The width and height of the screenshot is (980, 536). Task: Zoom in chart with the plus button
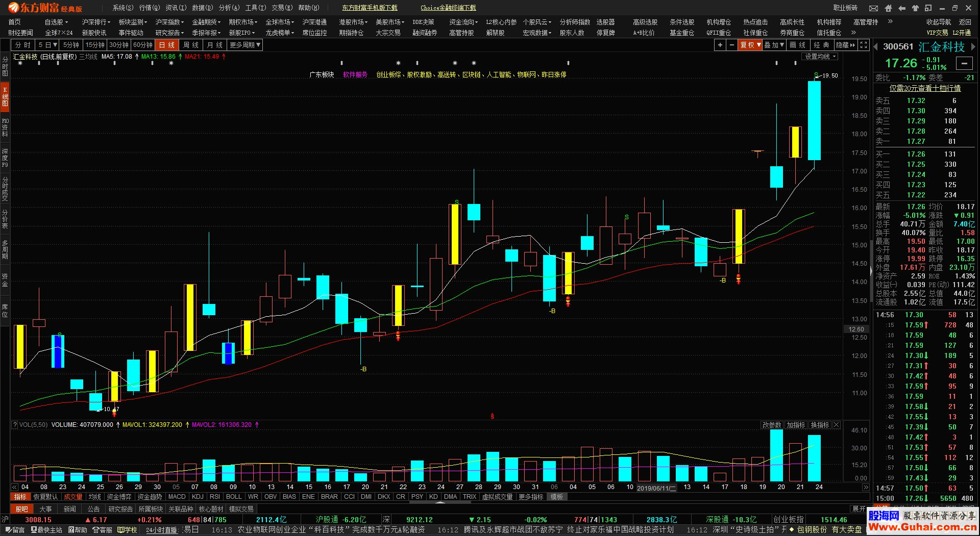720,45
